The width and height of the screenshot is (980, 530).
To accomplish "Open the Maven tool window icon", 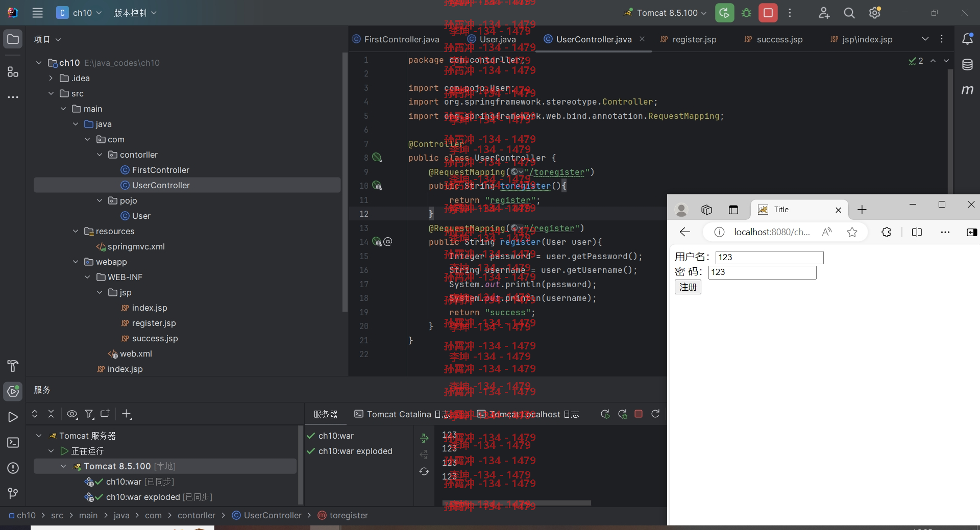I will pyautogui.click(x=967, y=90).
